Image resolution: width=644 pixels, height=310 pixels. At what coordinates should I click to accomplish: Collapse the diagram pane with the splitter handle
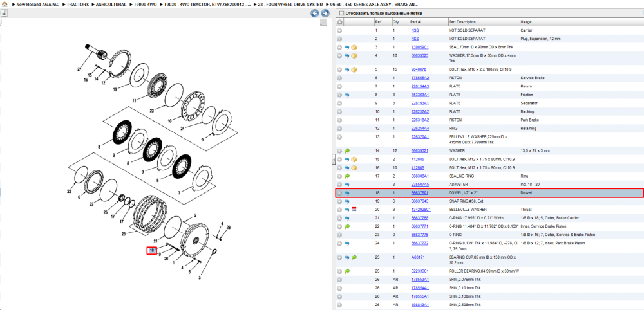click(x=334, y=160)
